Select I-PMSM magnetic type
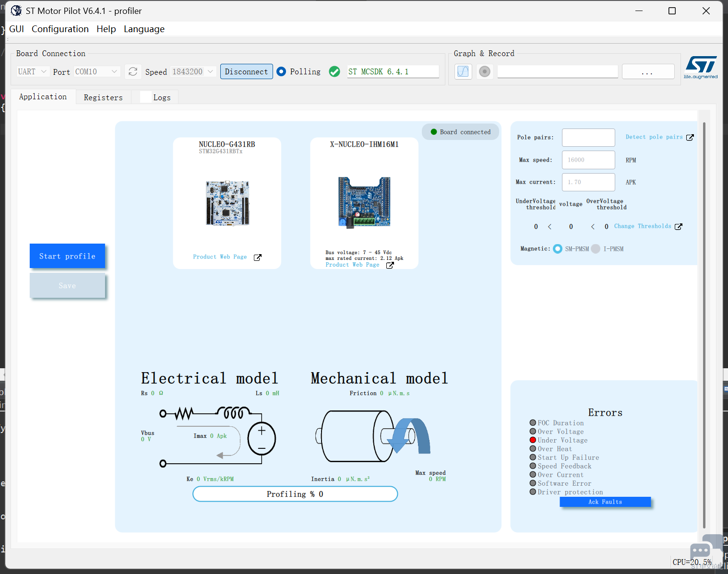The image size is (728, 574). (x=596, y=249)
